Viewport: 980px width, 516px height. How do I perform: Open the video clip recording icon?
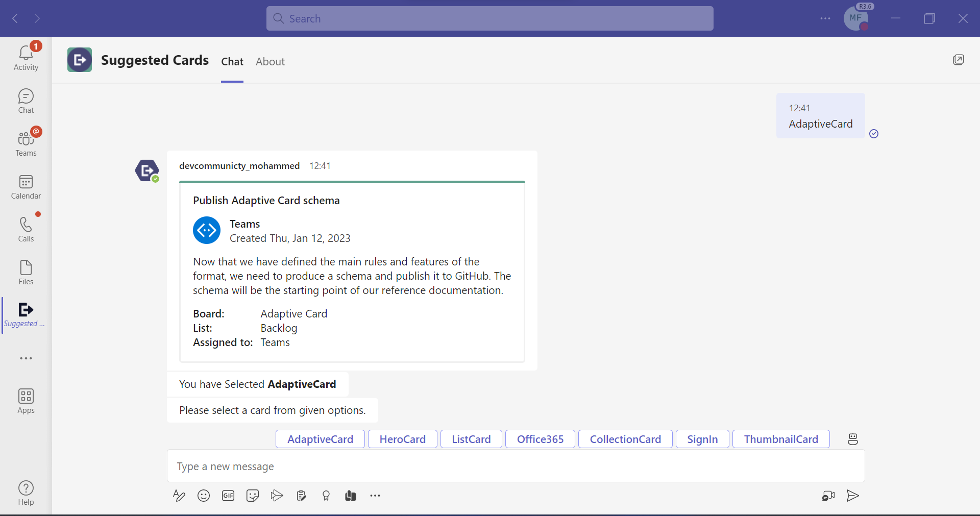click(x=828, y=496)
